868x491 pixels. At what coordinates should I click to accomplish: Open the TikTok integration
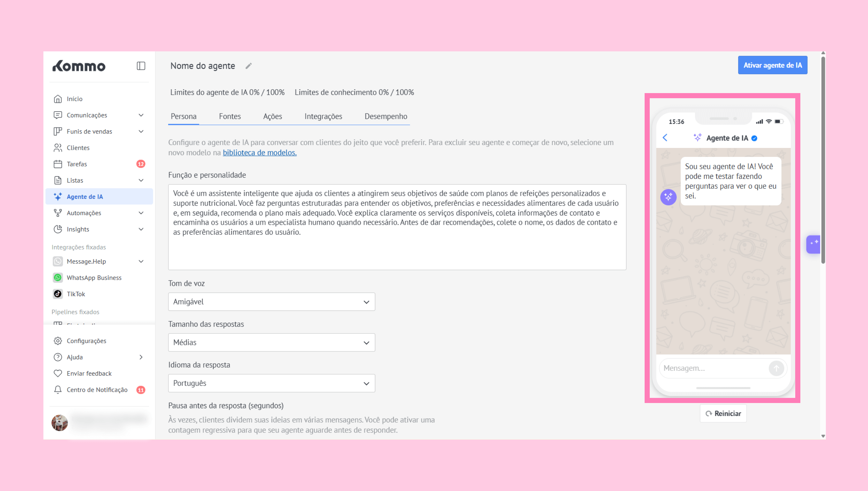[76, 294]
